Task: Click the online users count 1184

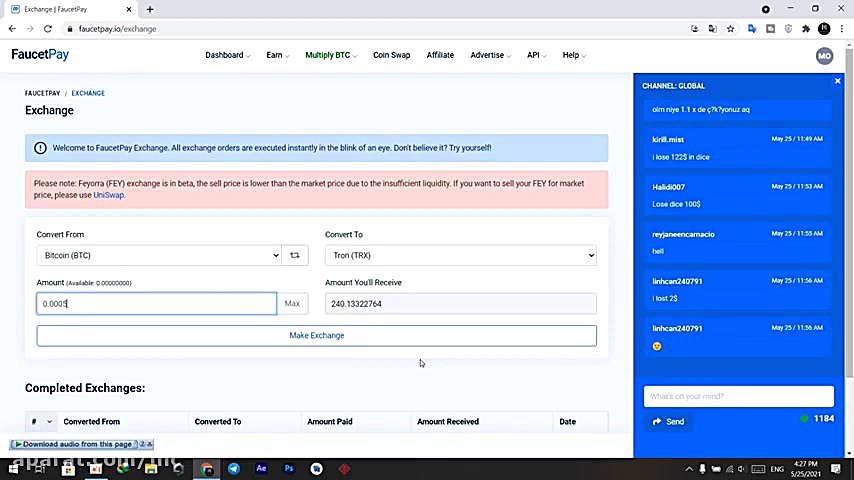Action: pyautogui.click(x=824, y=418)
